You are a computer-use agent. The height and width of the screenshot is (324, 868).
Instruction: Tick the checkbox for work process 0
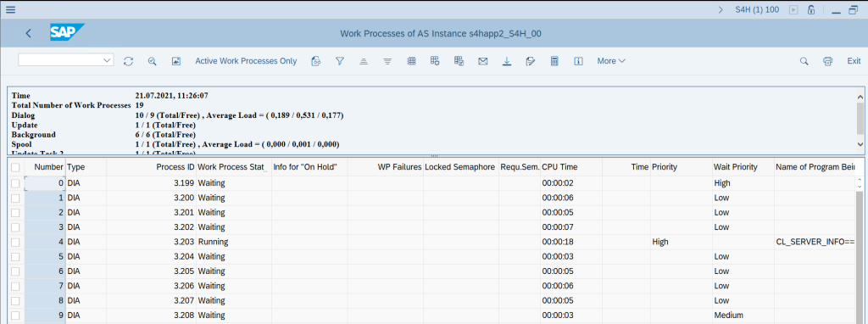coord(15,182)
